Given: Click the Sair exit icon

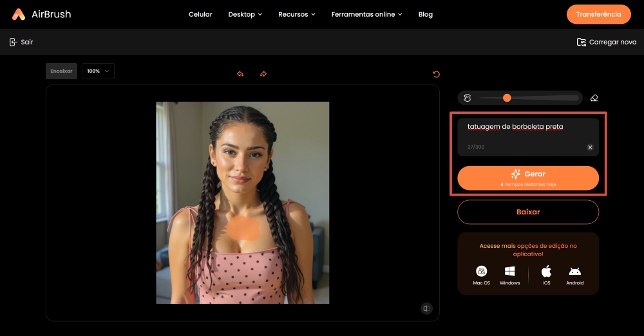Looking at the screenshot, I should point(13,42).
